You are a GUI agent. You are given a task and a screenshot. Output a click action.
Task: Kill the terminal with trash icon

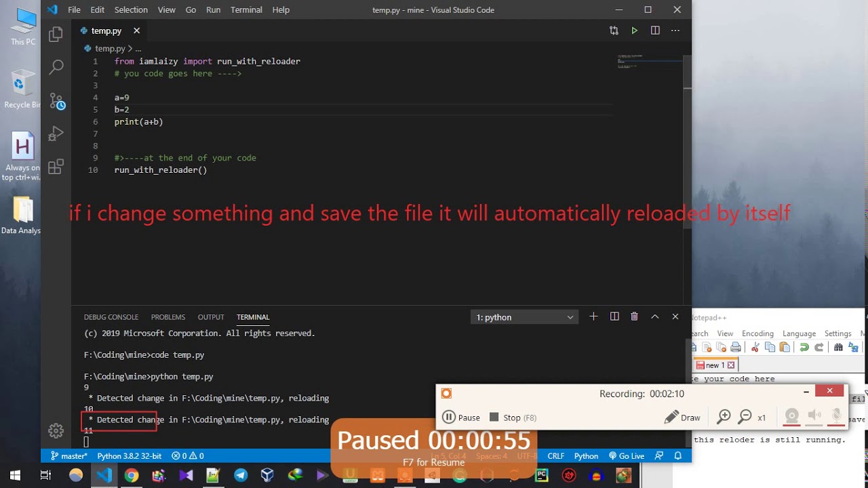635,317
